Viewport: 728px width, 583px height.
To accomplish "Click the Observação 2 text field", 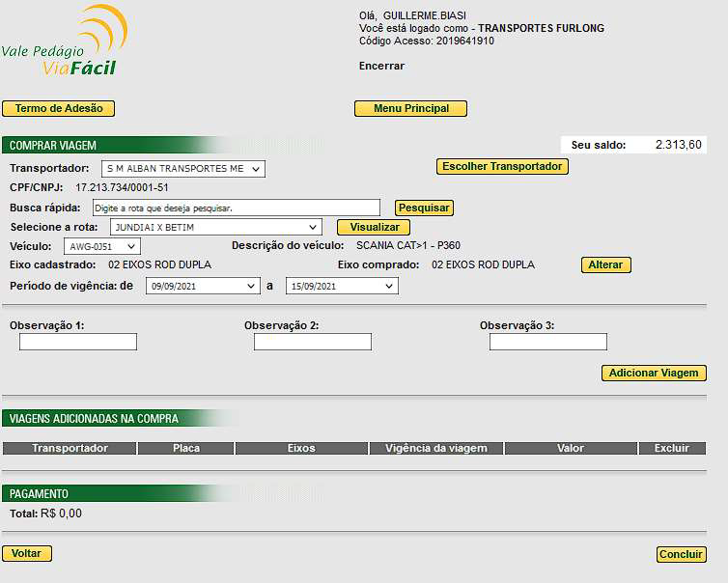I will click(313, 342).
